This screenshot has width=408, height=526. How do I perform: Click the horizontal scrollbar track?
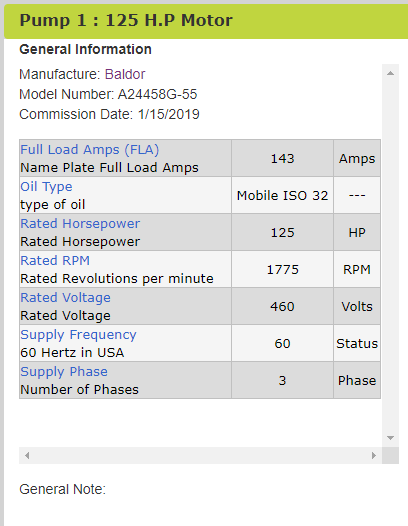(x=200, y=455)
